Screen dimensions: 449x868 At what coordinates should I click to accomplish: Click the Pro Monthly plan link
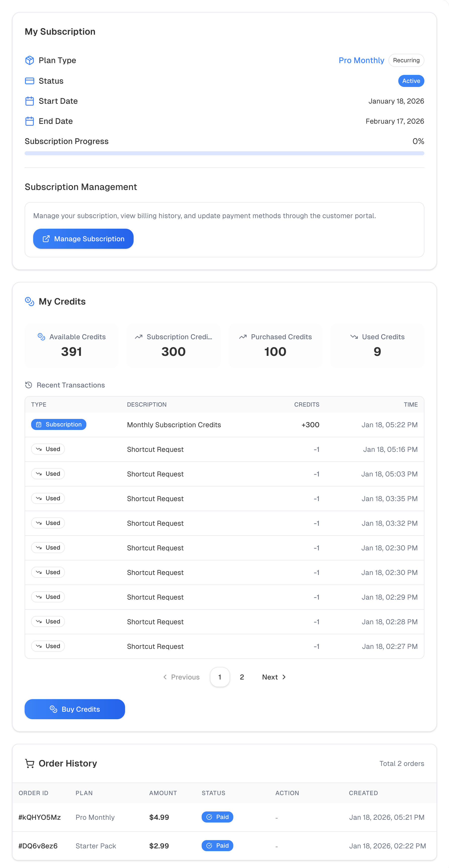[361, 60]
